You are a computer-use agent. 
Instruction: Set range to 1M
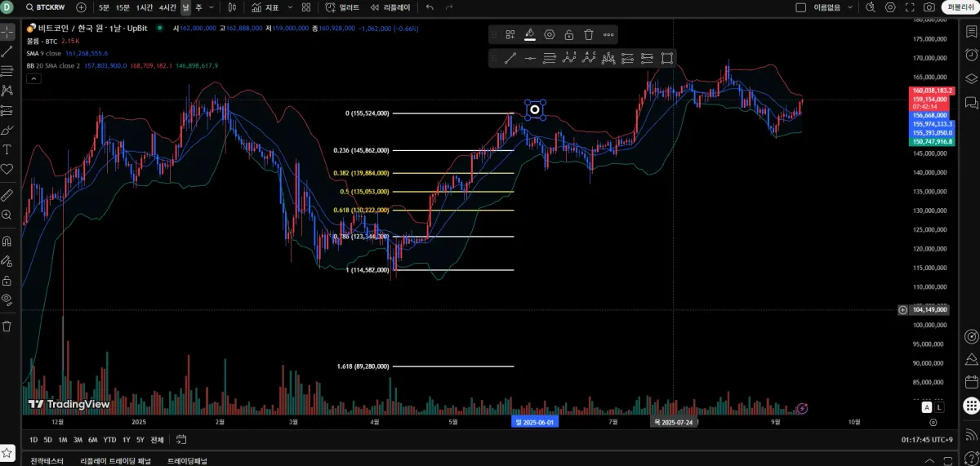click(x=62, y=440)
